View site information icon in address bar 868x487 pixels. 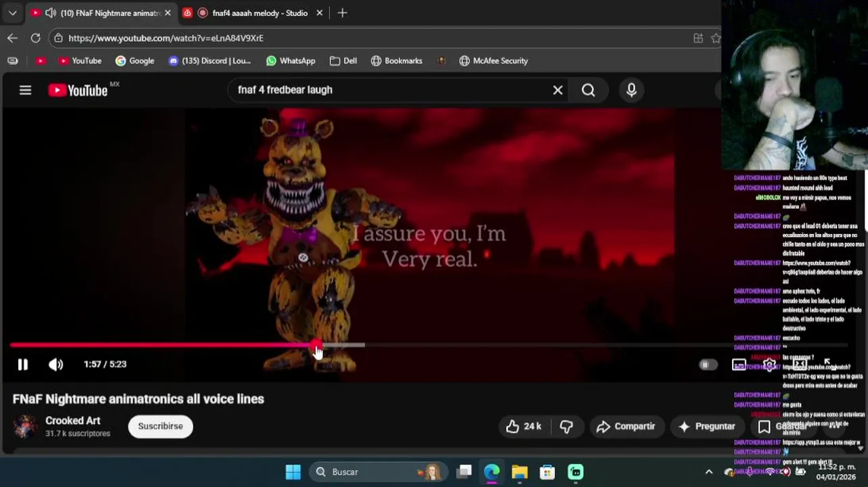coord(59,38)
